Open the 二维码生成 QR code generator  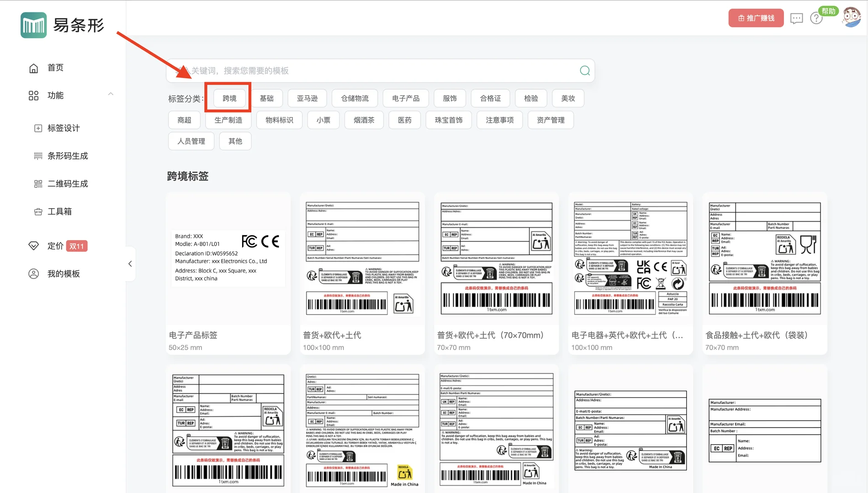pyautogui.click(x=66, y=184)
